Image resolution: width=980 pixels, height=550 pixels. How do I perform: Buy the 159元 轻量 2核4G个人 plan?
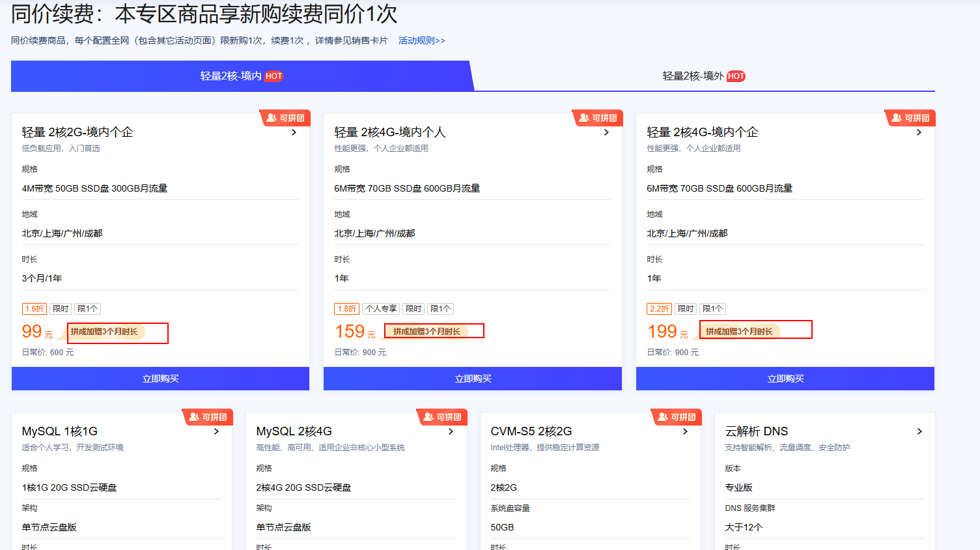[473, 379]
